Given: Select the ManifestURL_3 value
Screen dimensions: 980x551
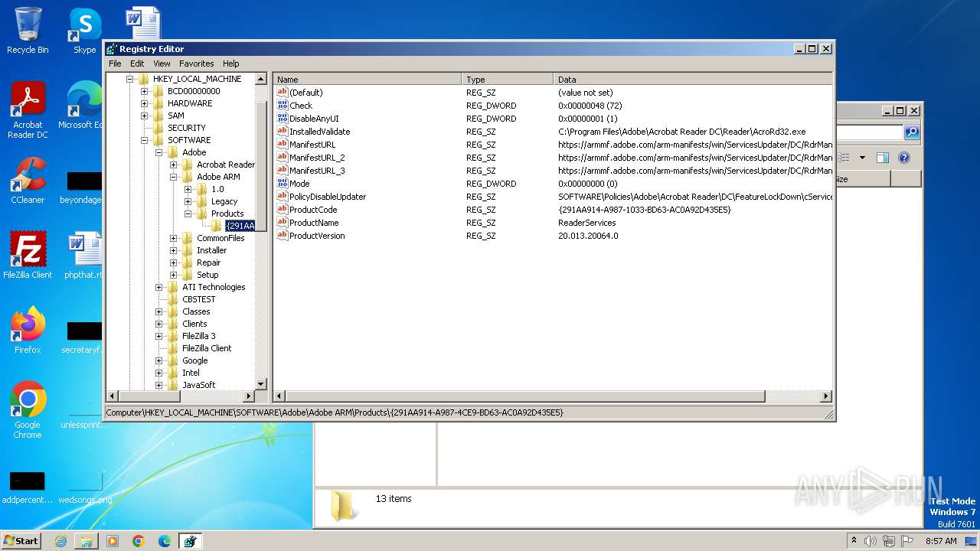Looking at the screenshot, I should coord(316,171).
